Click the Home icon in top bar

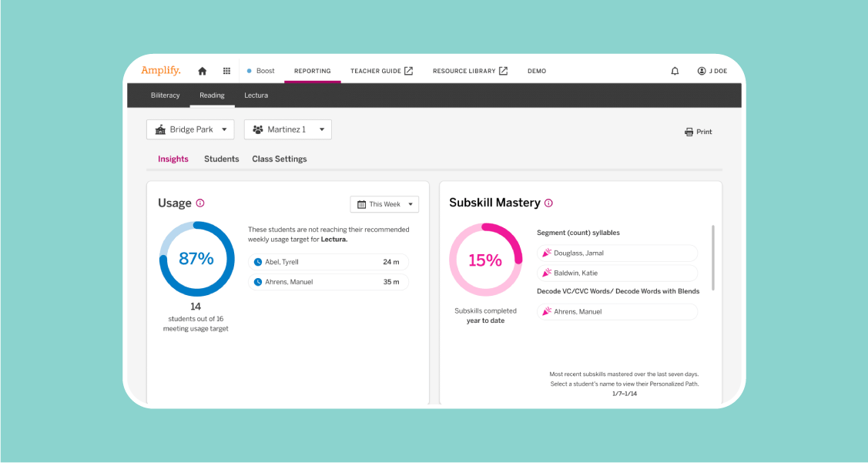pos(203,71)
